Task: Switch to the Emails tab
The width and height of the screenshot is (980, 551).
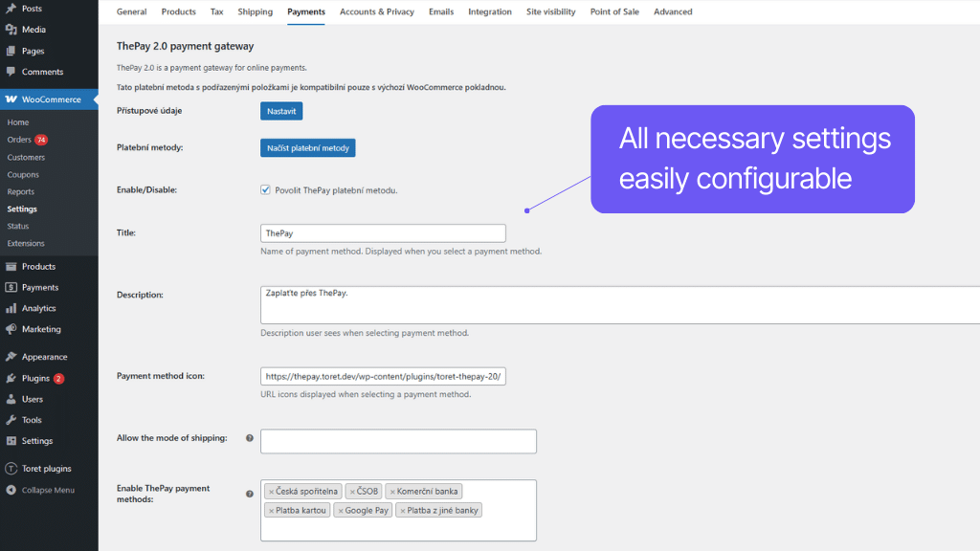Action: pos(441,11)
